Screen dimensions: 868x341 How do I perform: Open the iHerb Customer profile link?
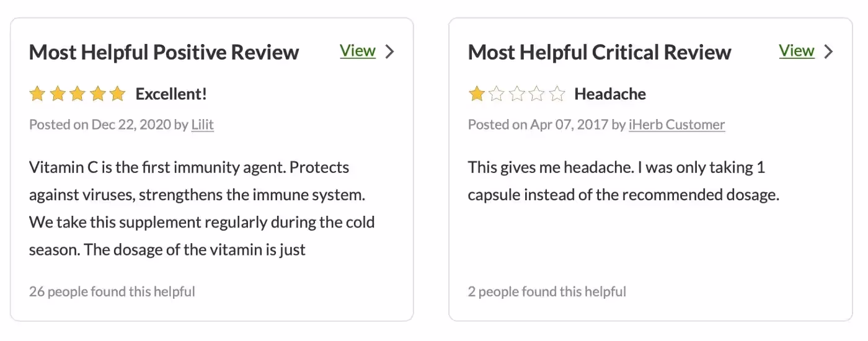coord(676,125)
